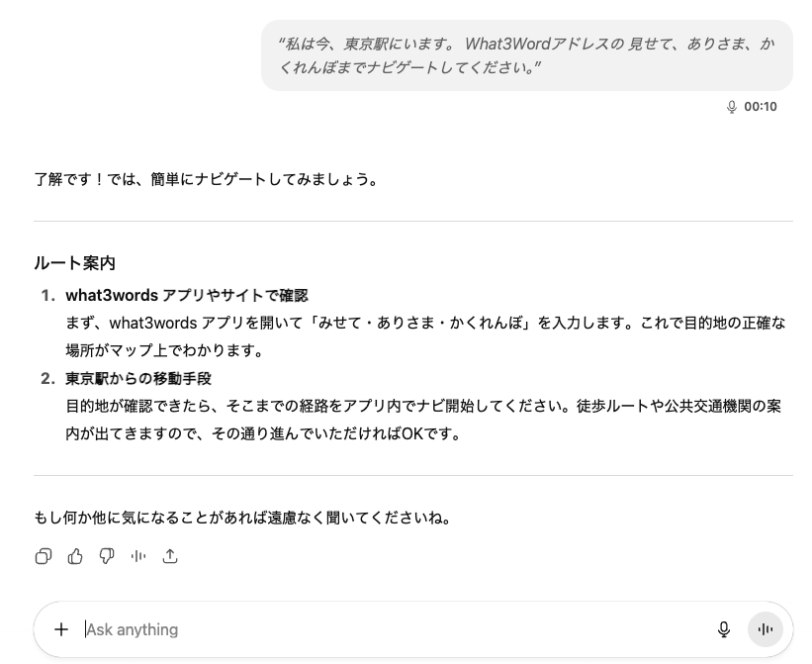
Task: Click the paragraph beginning 目的地が確認できたら
Action: tap(423, 420)
